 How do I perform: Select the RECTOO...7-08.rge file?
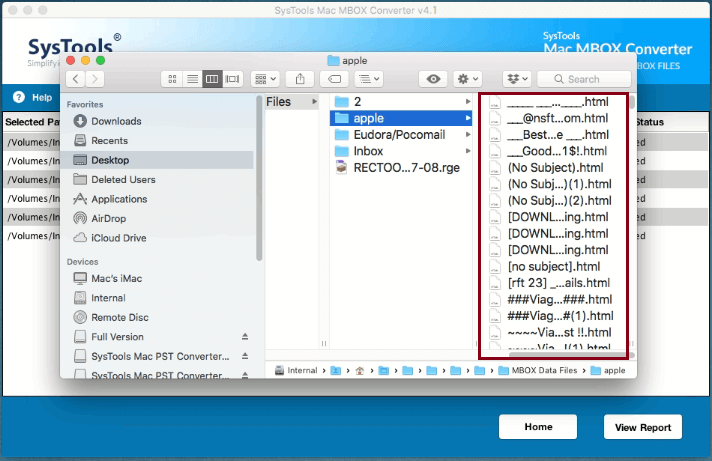pos(400,168)
